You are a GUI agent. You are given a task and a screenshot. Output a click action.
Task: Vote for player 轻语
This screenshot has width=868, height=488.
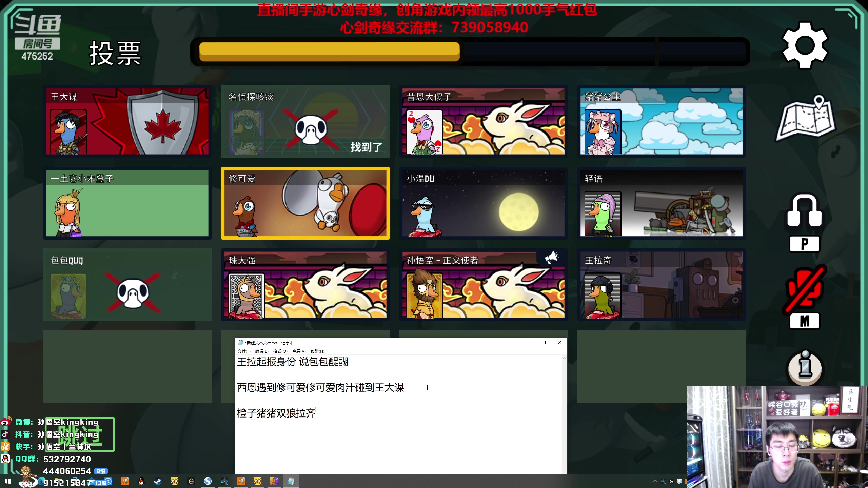pos(661,203)
